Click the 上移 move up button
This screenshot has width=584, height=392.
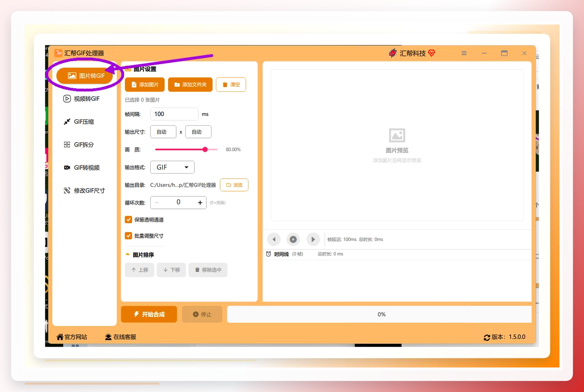140,270
